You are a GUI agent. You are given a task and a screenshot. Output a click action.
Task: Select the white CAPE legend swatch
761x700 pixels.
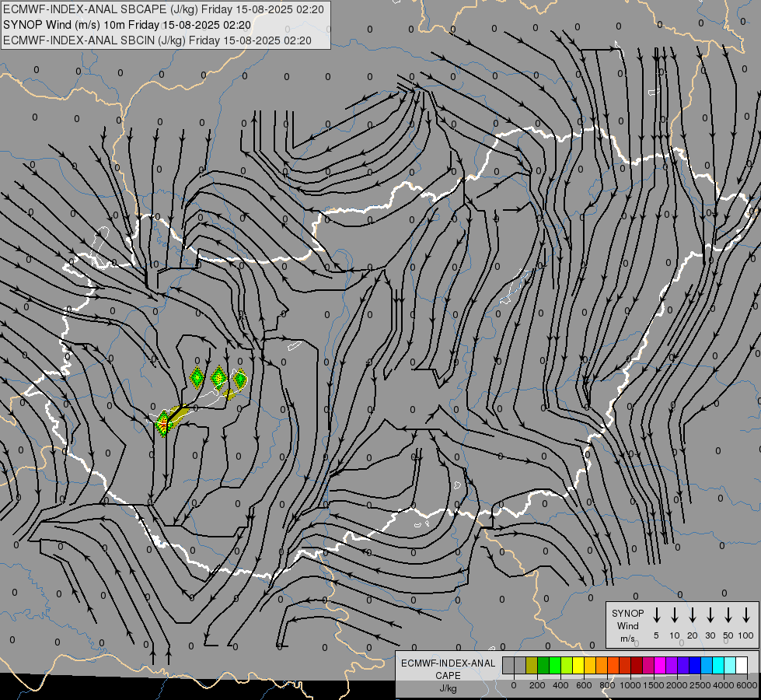pos(742,665)
